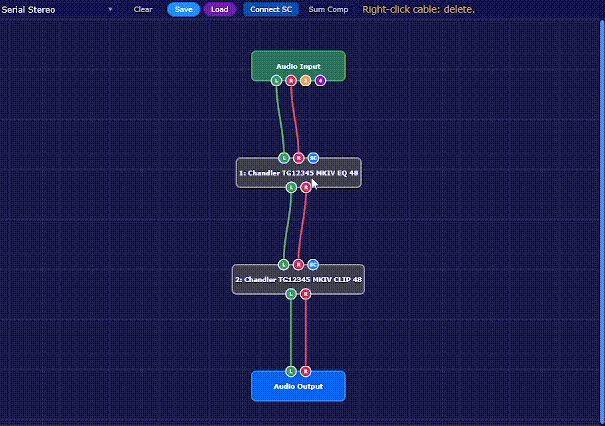
Task: Click the R port on Audio Output
Action: tap(306, 371)
